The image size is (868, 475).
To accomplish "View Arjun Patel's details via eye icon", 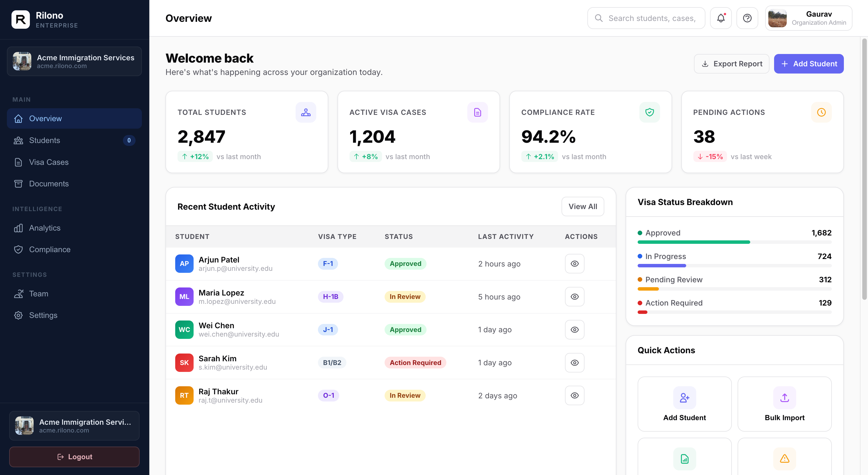I will [574, 264].
